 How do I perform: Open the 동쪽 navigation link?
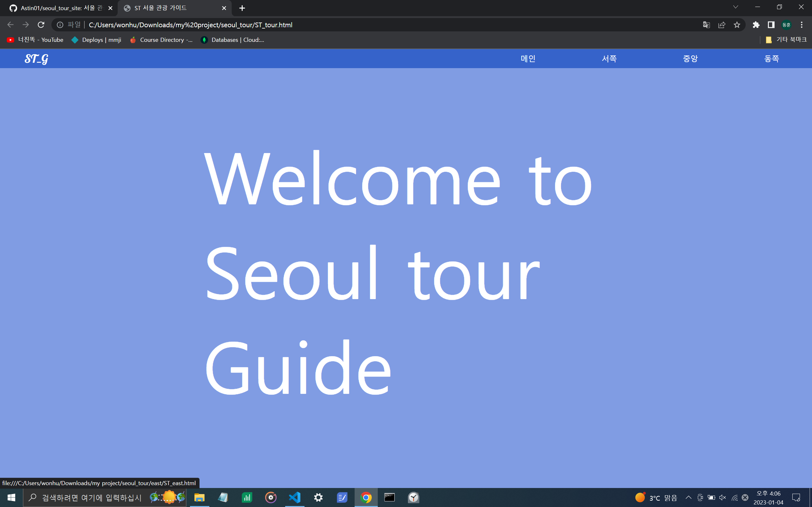pos(771,59)
